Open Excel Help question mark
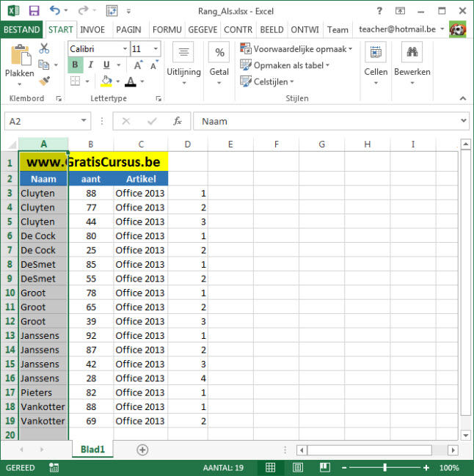 (379, 11)
